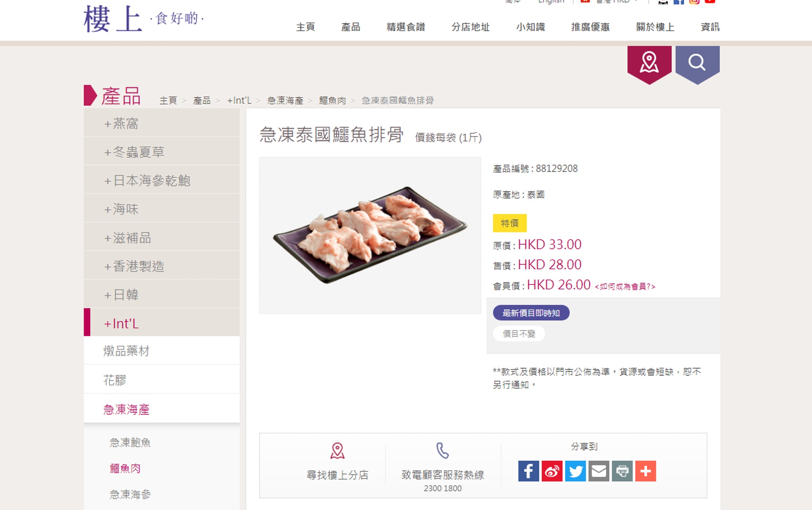Expand +日韓 sidebar category
The image size is (812, 510).
162,295
